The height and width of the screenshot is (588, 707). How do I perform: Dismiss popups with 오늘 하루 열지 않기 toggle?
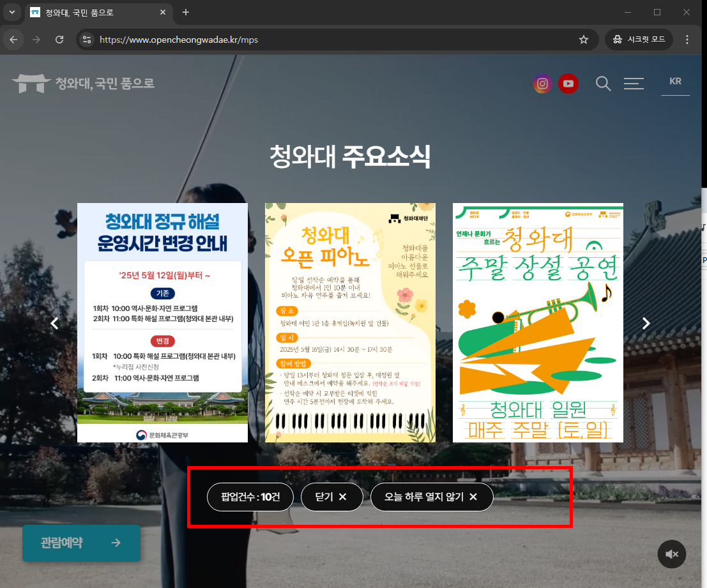[432, 497]
